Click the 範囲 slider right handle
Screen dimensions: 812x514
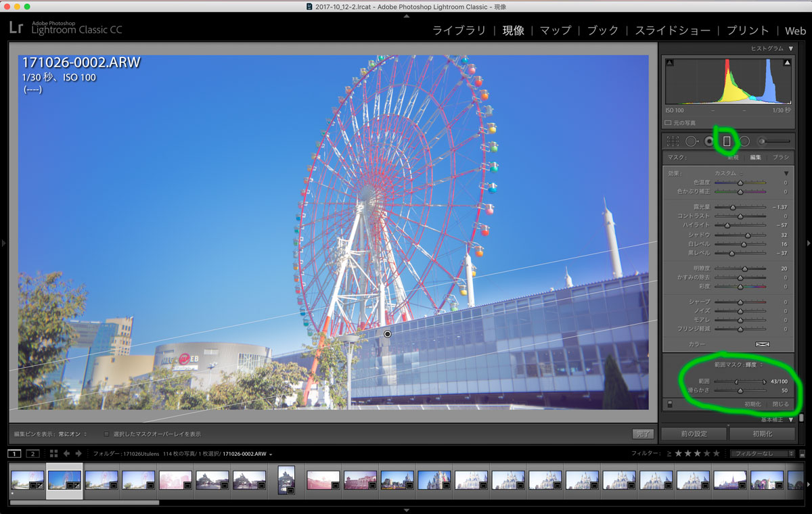(x=765, y=381)
